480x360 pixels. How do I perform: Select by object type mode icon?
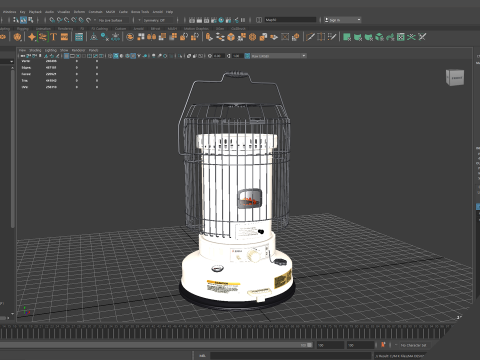(x=23, y=20)
